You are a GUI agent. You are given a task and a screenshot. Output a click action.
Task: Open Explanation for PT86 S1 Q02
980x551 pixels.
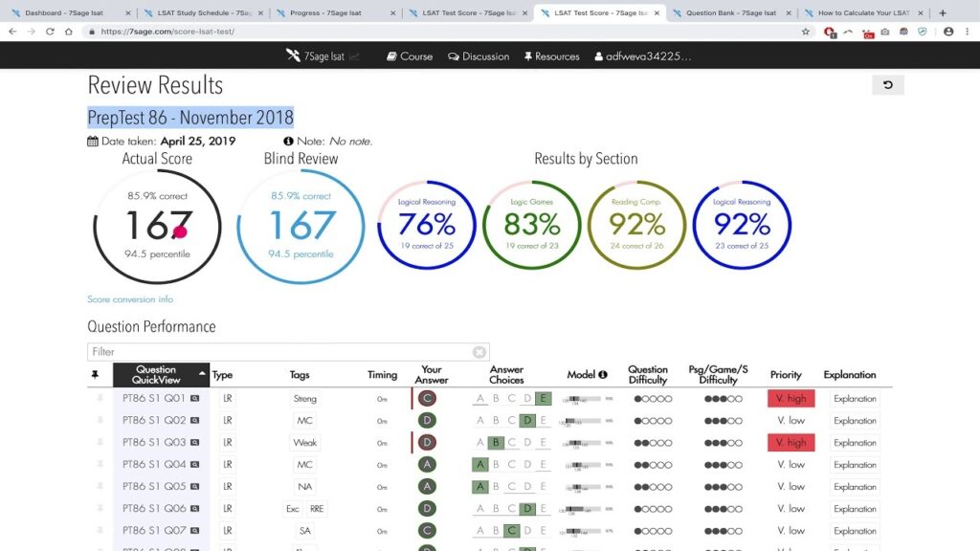pyautogui.click(x=854, y=421)
